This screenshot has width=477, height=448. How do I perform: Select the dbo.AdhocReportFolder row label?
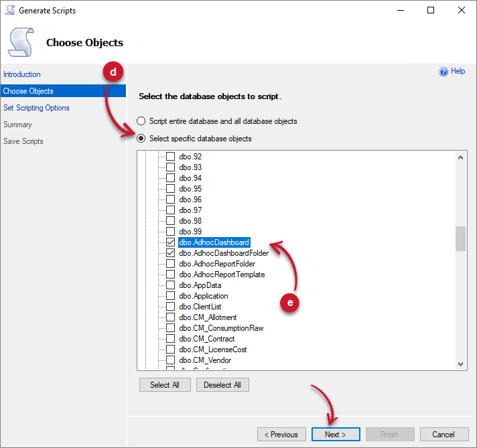[x=217, y=263]
